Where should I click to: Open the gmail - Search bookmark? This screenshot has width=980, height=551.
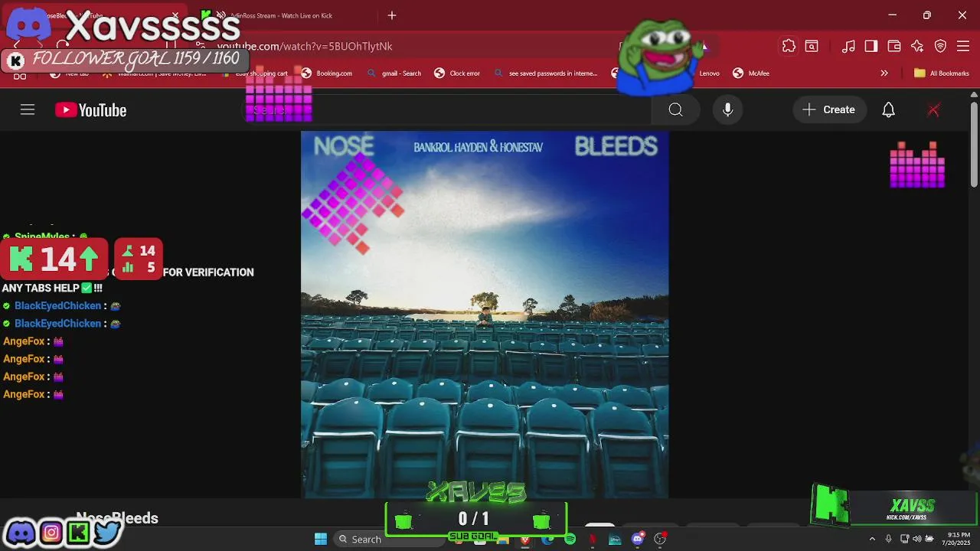coord(394,73)
